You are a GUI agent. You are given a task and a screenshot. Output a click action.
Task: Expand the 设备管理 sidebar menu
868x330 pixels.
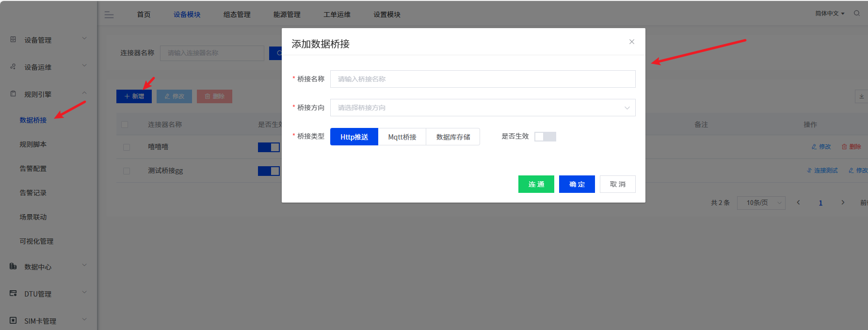coord(84,38)
